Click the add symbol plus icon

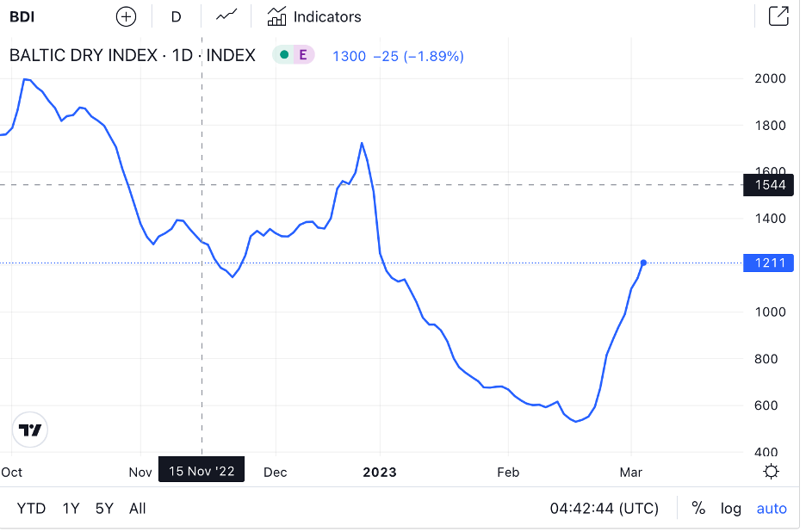pos(126,16)
